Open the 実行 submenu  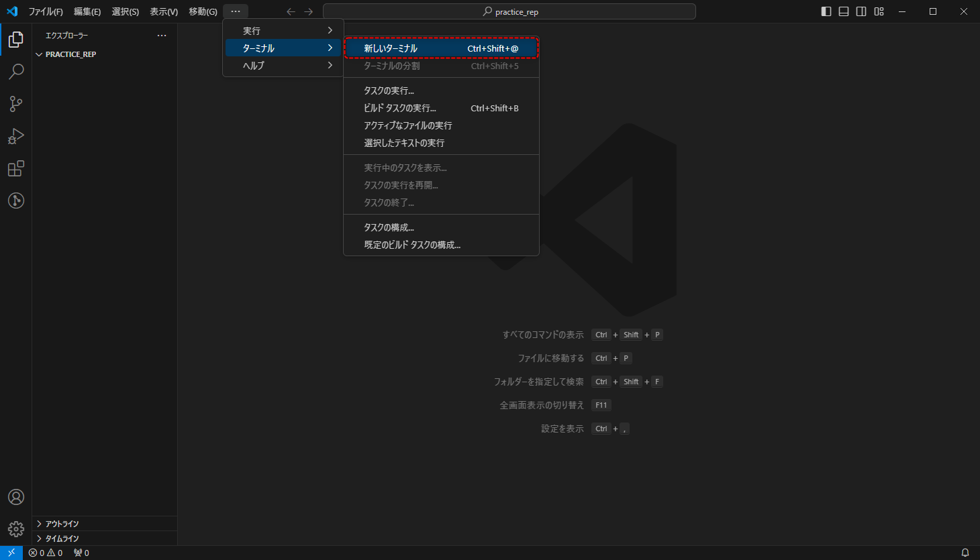[x=283, y=31]
